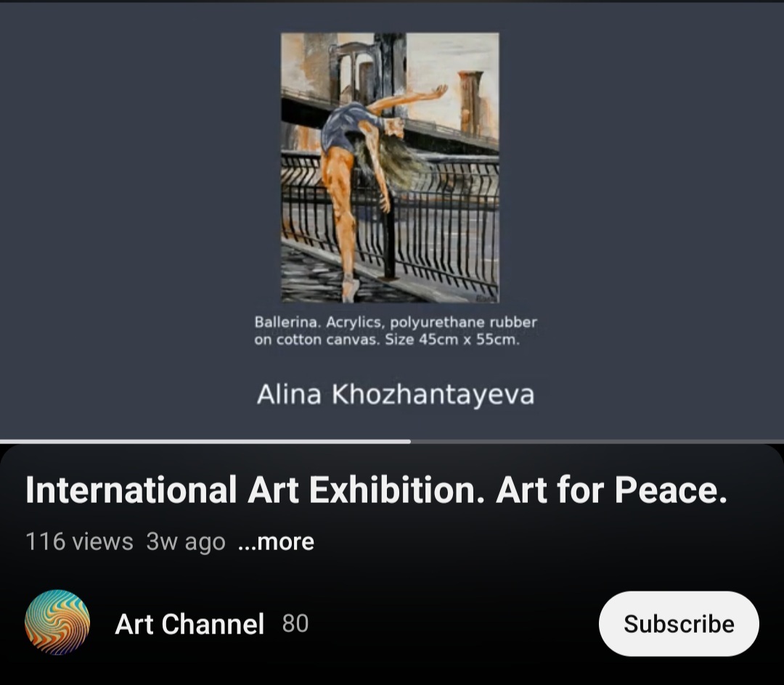Click the Alina Khozhantayeva artist name

tap(396, 394)
